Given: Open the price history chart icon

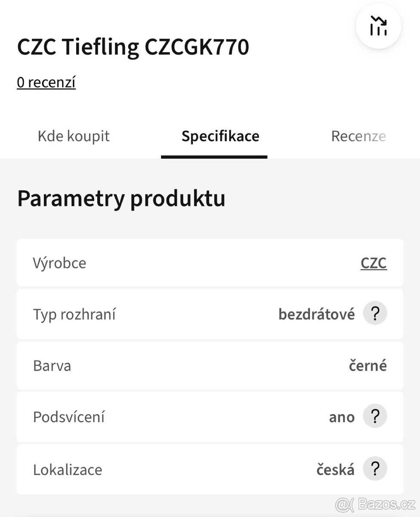Looking at the screenshot, I should pyautogui.click(x=378, y=26).
